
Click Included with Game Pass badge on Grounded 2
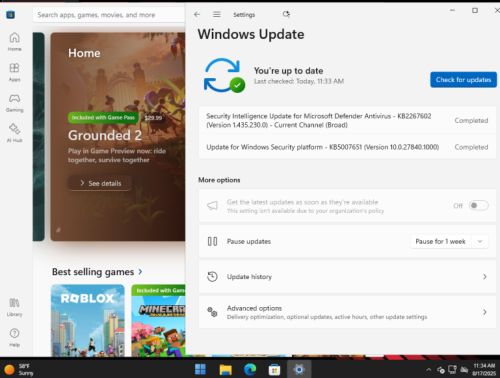[103, 118]
